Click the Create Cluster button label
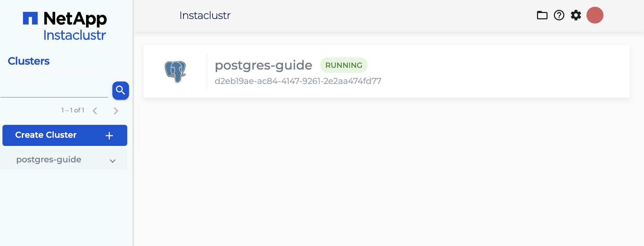The width and height of the screenshot is (644, 246). pyautogui.click(x=46, y=135)
